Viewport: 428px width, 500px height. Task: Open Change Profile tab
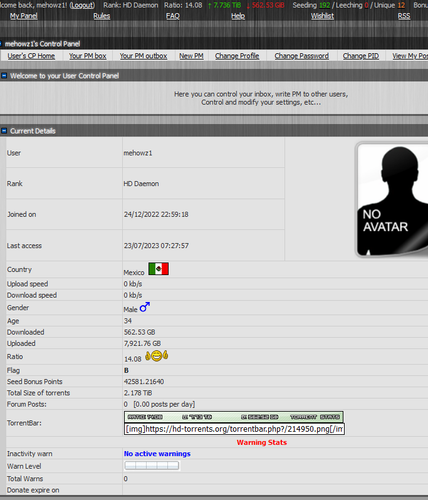coord(237,56)
